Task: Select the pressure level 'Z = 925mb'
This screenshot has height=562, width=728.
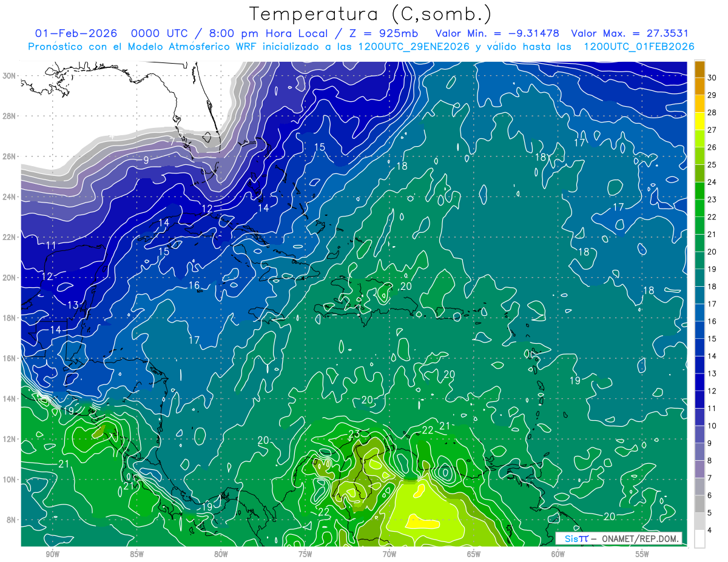Action: click(x=383, y=33)
